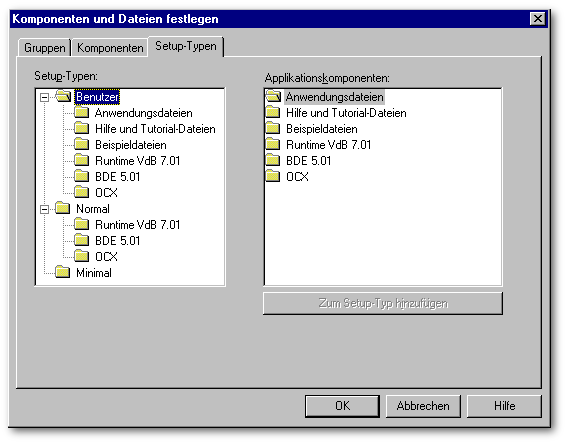Select Hilfe und Tutorial-Dateien in Applikationskomponenten

(x=346, y=113)
